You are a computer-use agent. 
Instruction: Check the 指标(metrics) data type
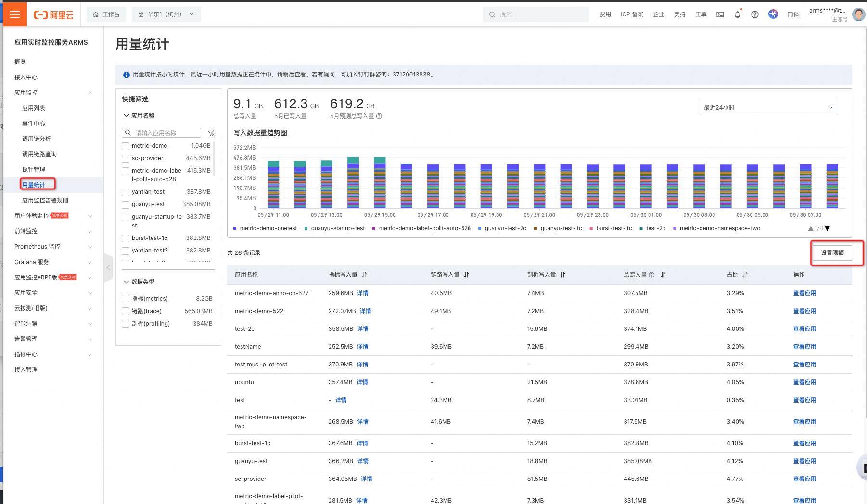[x=126, y=299]
